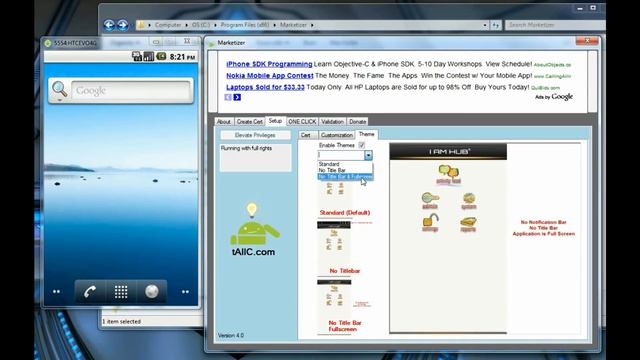The height and width of the screenshot is (360, 640).
Task: Choose No Title Bar & Fullscreen option
Action: 345,176
